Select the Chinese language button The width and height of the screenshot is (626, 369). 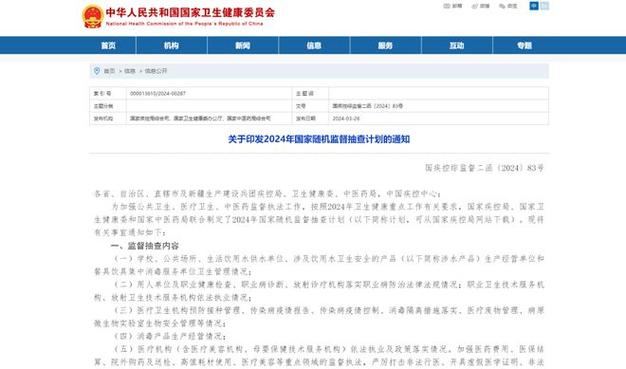[534, 6]
